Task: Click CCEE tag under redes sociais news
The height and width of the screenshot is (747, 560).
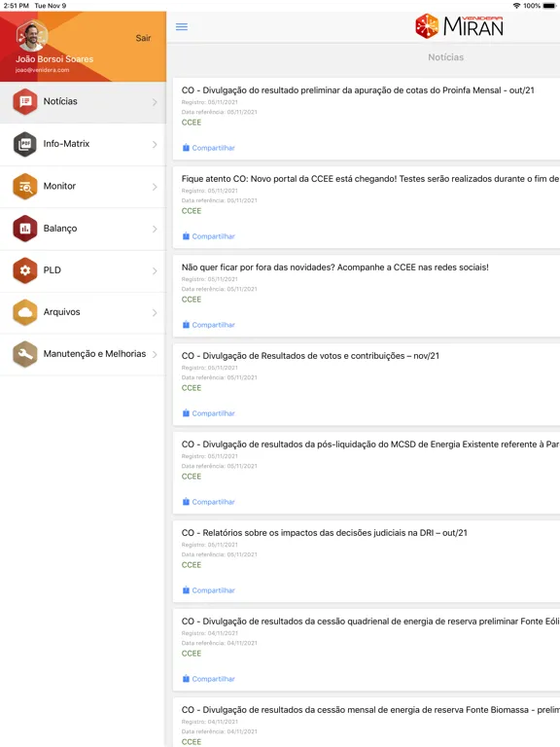Action: (192, 300)
